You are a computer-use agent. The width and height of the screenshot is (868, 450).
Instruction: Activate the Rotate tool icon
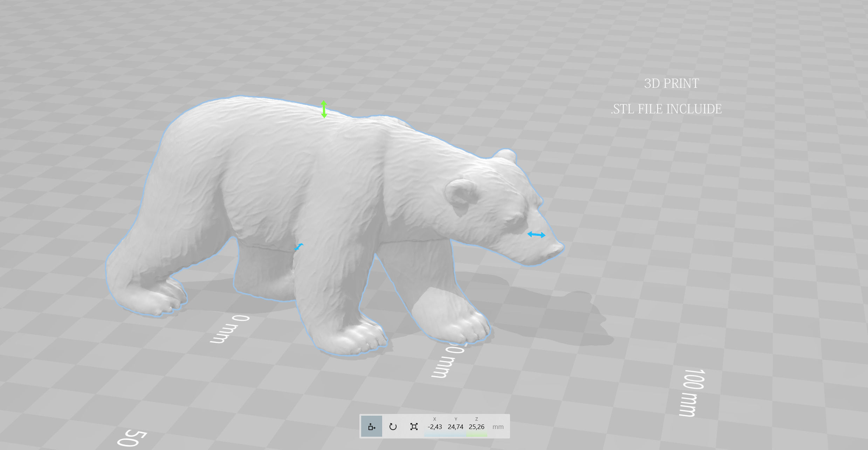(393, 427)
